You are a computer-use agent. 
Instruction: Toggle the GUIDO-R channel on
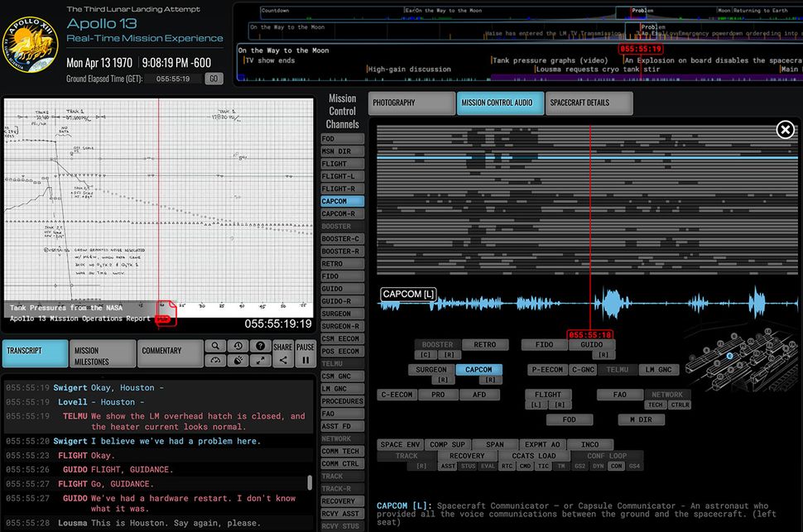(344, 300)
